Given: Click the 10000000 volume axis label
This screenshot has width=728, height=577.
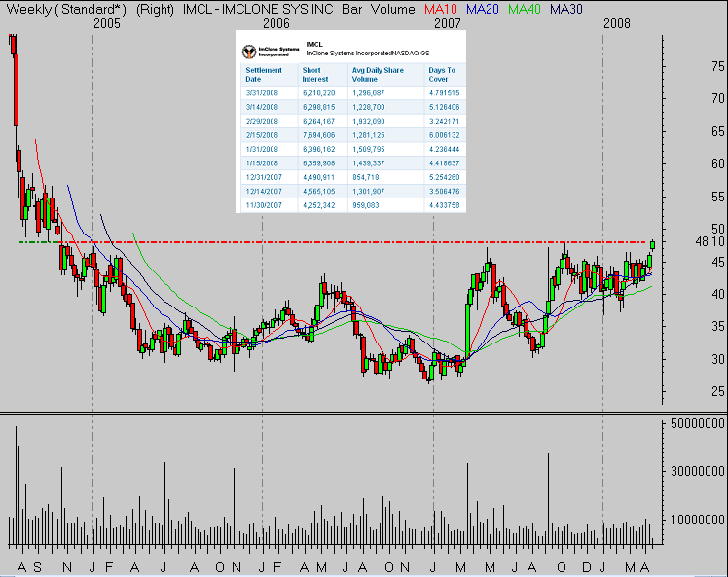Looking at the screenshot, I should [x=698, y=521].
